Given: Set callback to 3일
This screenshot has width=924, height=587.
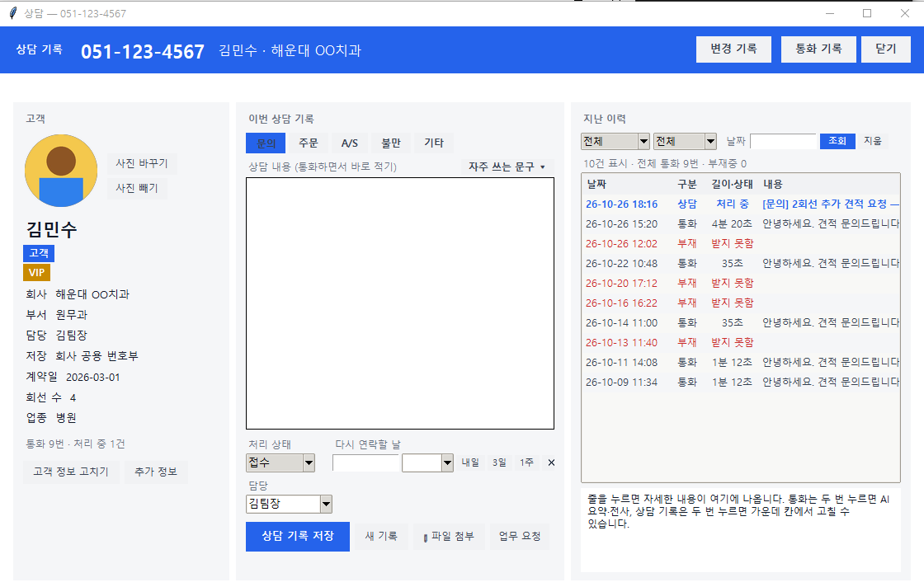Looking at the screenshot, I should 499,463.
